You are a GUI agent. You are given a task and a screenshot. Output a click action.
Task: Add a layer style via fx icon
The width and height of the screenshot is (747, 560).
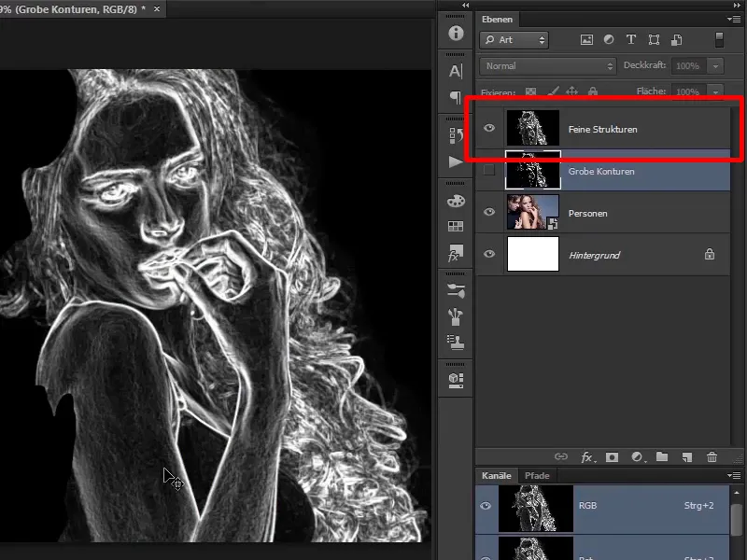pyautogui.click(x=587, y=457)
